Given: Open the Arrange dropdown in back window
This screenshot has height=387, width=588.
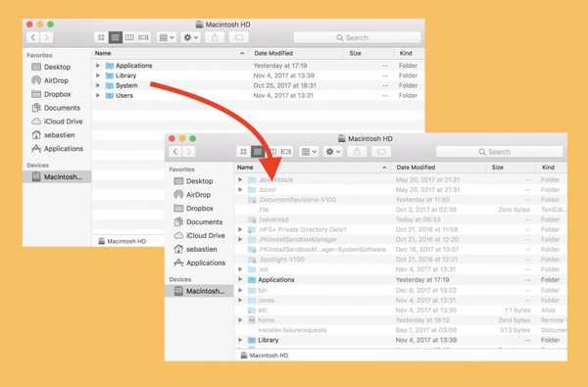Looking at the screenshot, I should (167, 37).
